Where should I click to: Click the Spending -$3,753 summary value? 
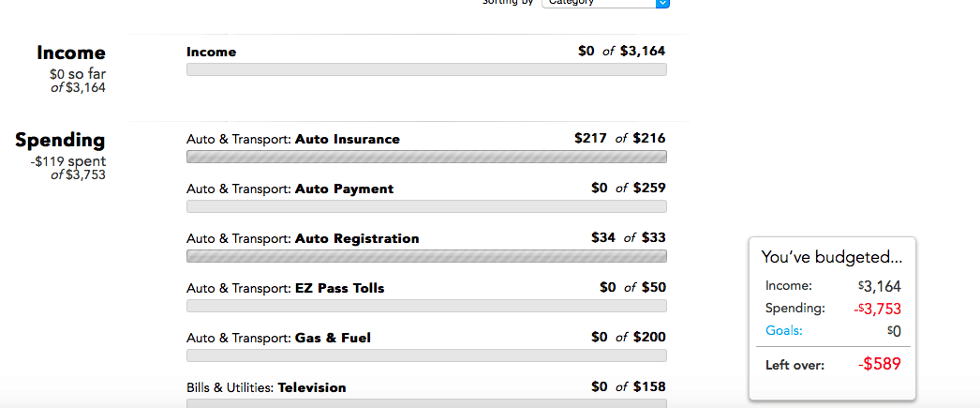pyautogui.click(x=878, y=309)
